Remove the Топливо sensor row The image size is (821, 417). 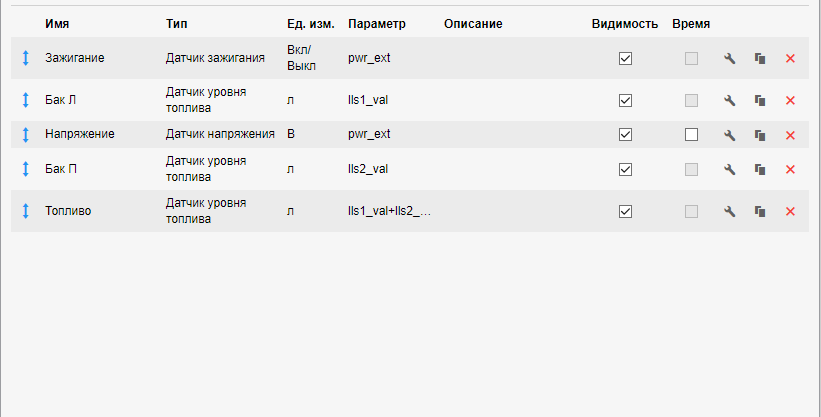[790, 211]
